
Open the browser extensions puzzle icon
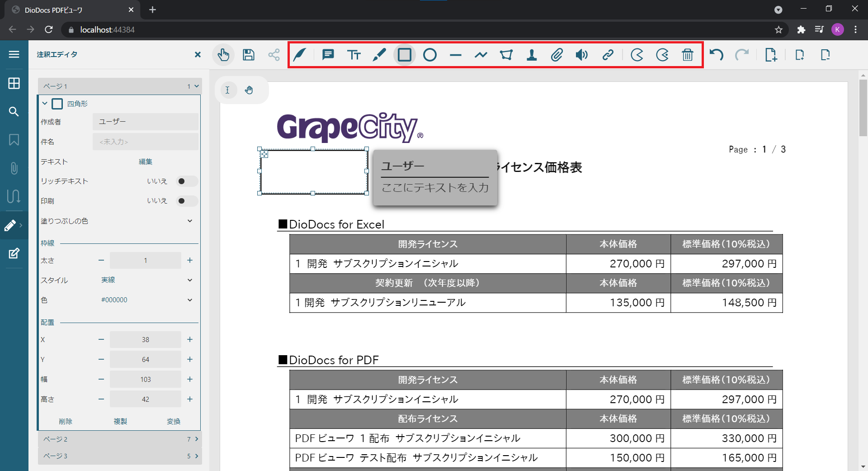[801, 29]
